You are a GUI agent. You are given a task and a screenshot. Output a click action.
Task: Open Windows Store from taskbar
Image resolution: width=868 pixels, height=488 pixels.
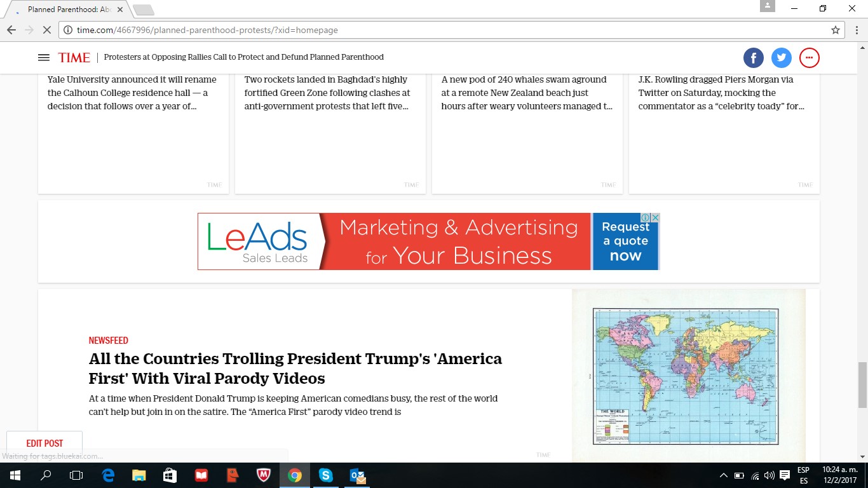pyautogui.click(x=170, y=475)
